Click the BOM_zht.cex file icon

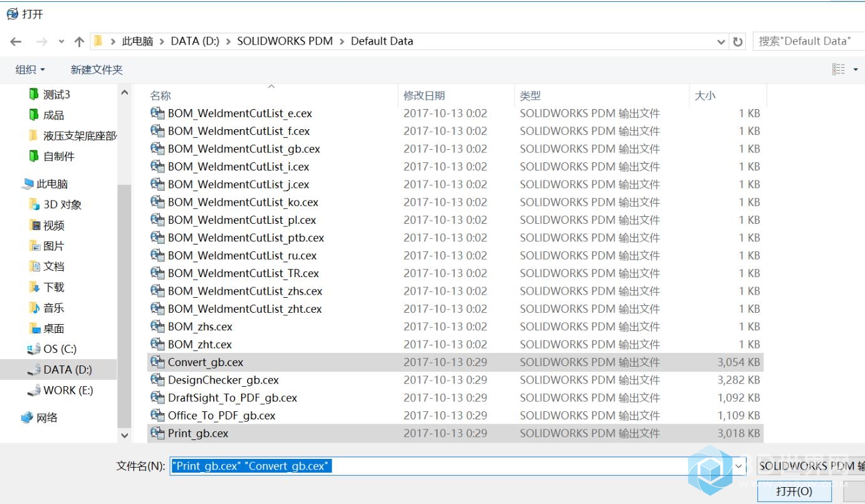coord(157,344)
